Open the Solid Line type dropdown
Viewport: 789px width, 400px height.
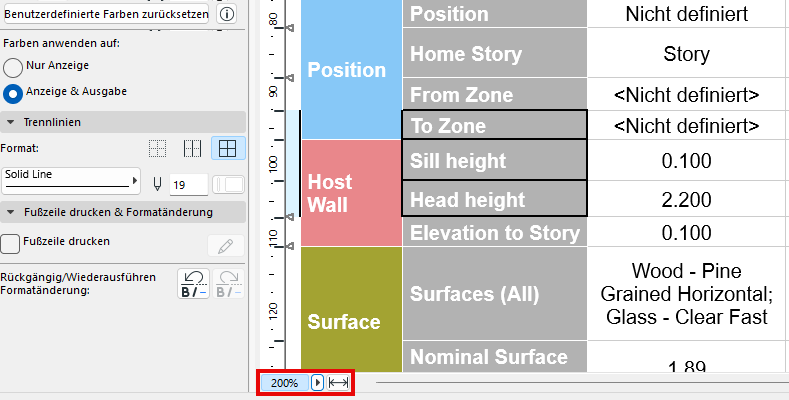(71, 180)
